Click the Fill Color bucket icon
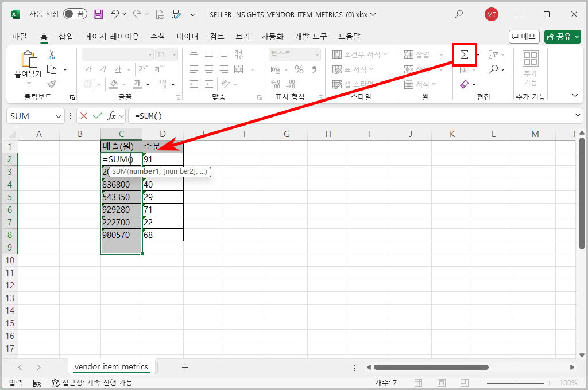The height and width of the screenshot is (390, 588). (x=114, y=84)
